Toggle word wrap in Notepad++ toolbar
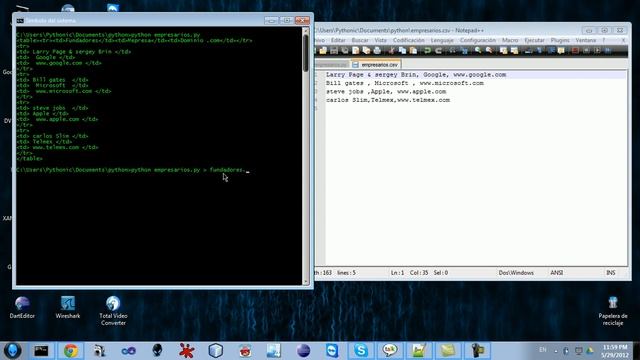 point(528,51)
